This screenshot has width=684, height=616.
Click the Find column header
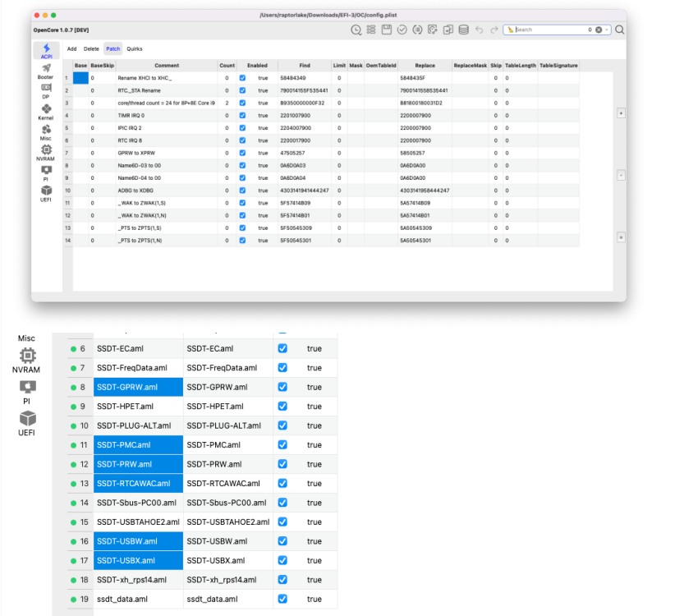pos(305,66)
